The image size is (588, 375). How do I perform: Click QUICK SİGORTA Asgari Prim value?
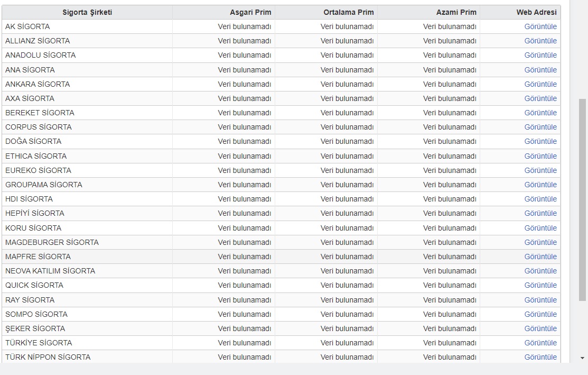(x=245, y=285)
